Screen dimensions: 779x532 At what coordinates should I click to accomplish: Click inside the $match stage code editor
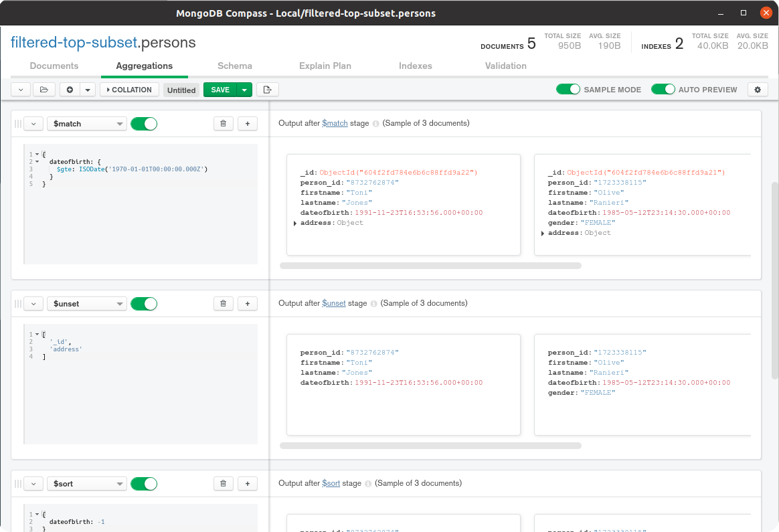141,204
